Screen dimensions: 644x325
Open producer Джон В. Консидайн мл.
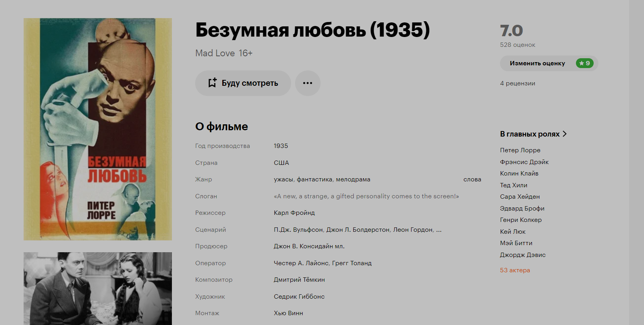pos(309,246)
